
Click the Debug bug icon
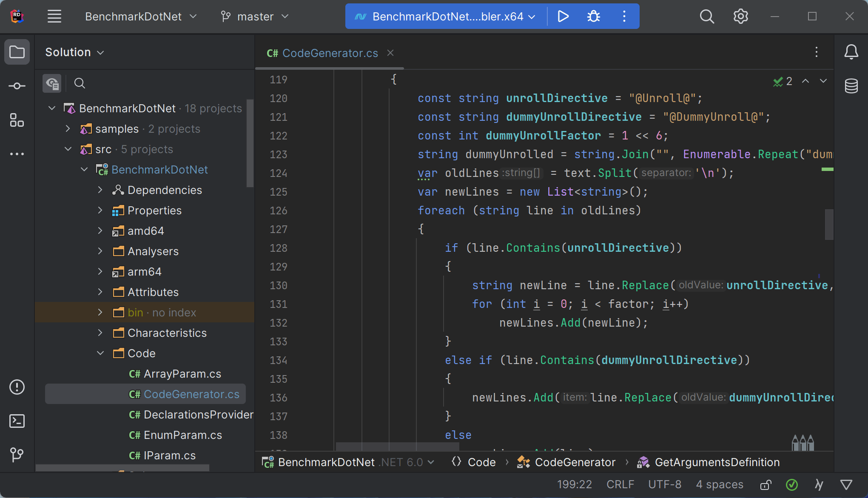coord(593,17)
